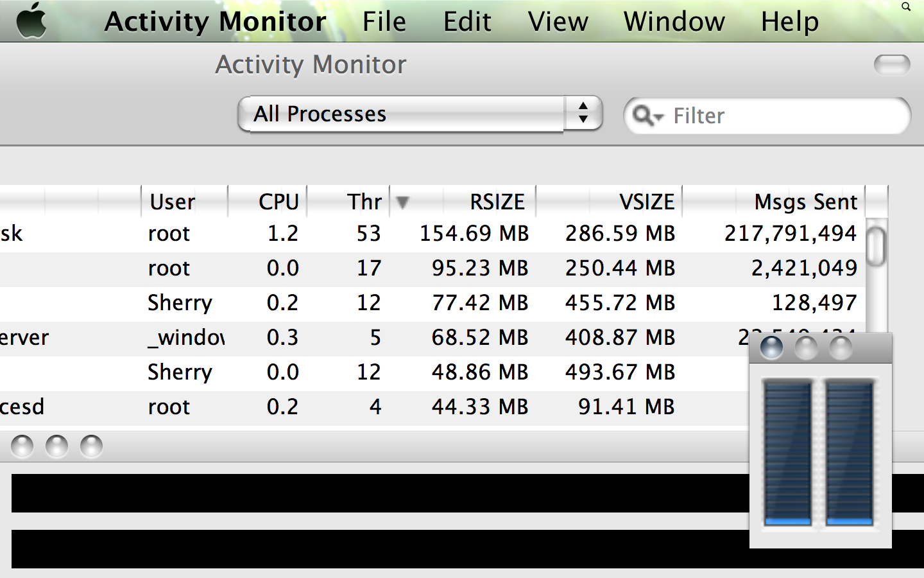The height and width of the screenshot is (578, 924).
Task: Select the process name ending in cesd
Action: point(22,407)
